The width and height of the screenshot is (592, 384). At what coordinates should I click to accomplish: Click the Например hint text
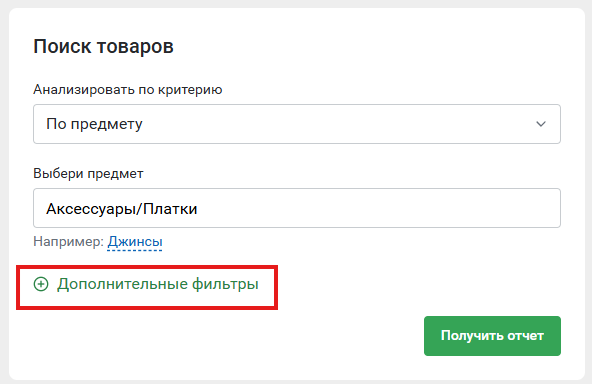[68, 242]
